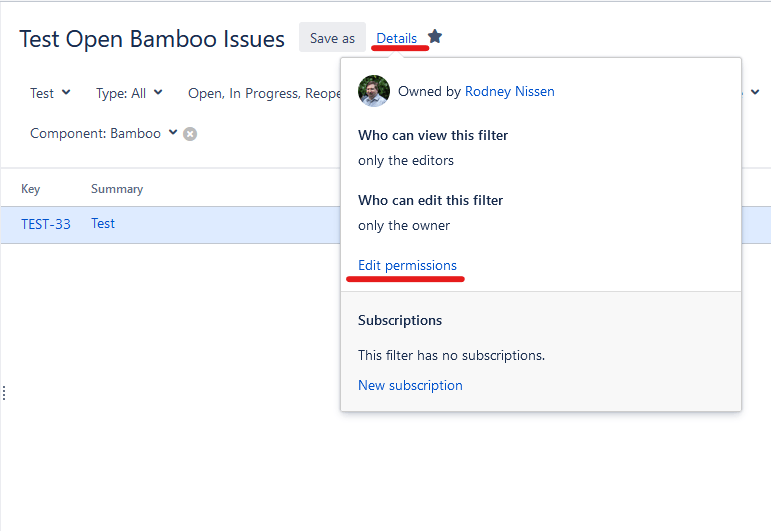Sort by the Key column header
Screen dimensions: 771x531
point(31,189)
